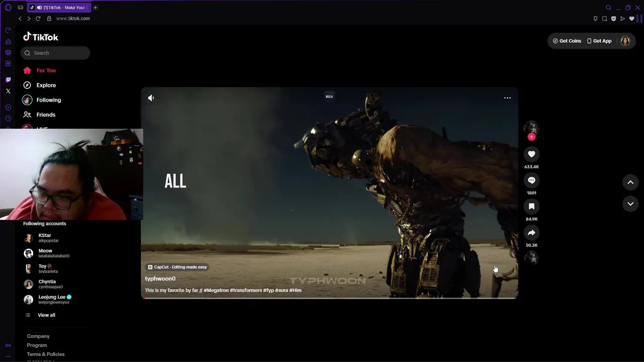
Task: Go forward with the browser forward arrow
Action: point(29,19)
